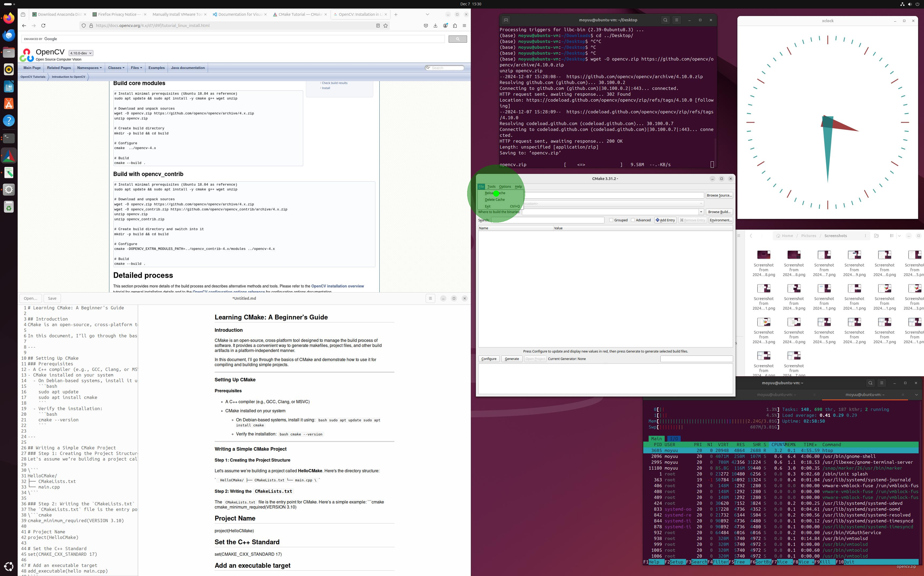924x576 pixels.
Task: Expand the build binaries path dropdown arrow
Action: [701, 212]
